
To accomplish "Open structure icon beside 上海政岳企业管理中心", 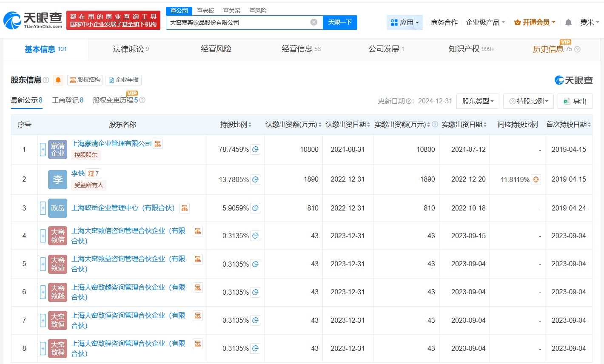I will (185, 208).
